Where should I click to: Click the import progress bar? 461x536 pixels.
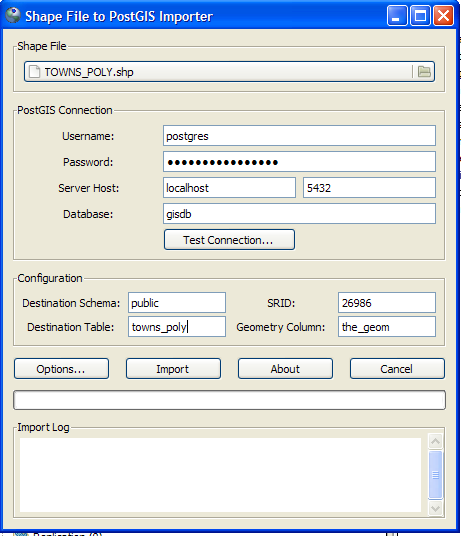pyautogui.click(x=229, y=400)
